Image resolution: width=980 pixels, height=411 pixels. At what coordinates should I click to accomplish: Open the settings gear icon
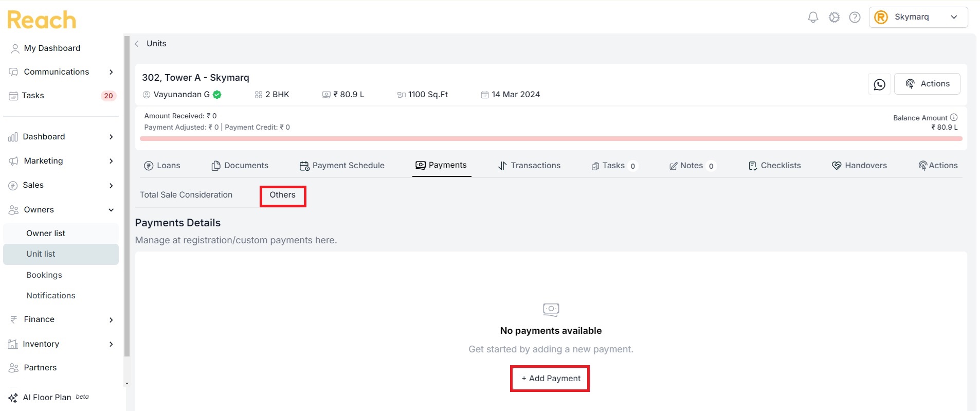[x=834, y=17]
